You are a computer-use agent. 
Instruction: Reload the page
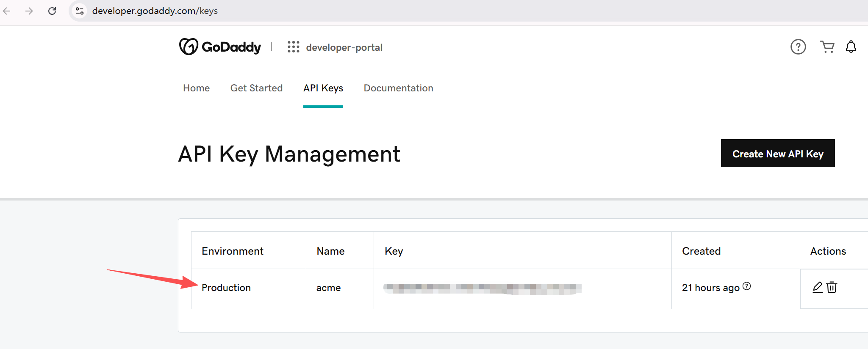(x=52, y=11)
